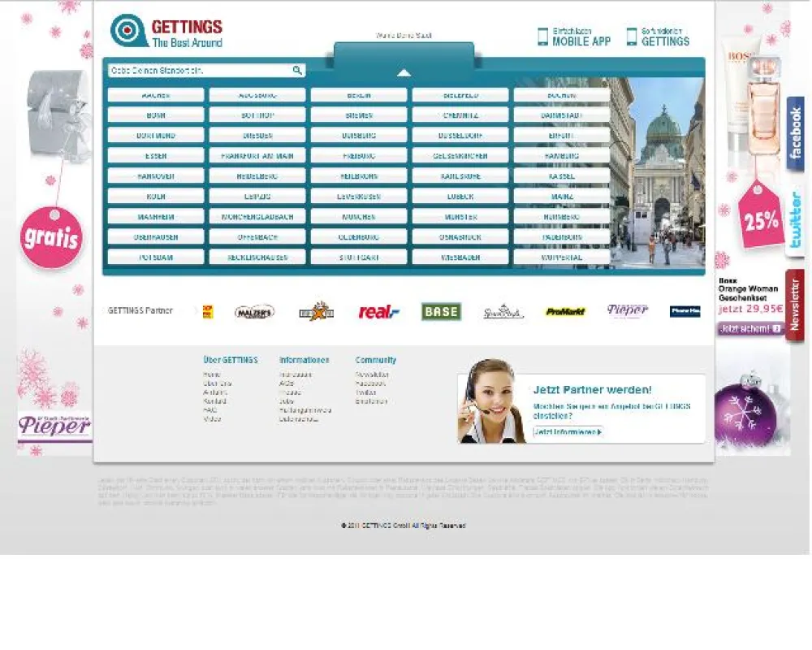Click the Jetzt sichern button in right ad
The height and width of the screenshot is (650, 812).
[x=750, y=328]
